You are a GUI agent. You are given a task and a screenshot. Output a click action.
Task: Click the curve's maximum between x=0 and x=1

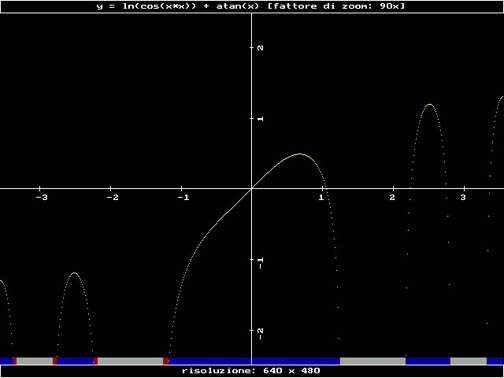tap(300, 154)
